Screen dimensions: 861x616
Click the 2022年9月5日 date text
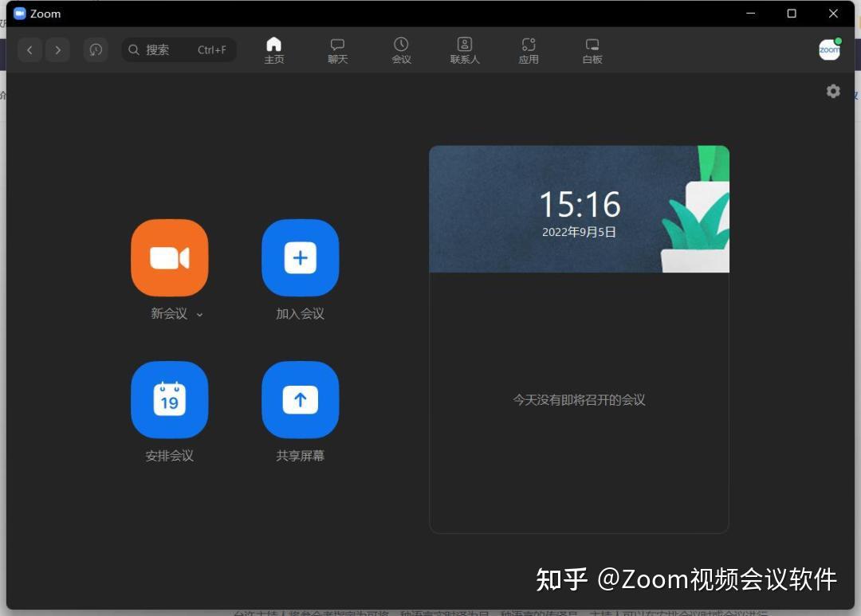tap(579, 232)
